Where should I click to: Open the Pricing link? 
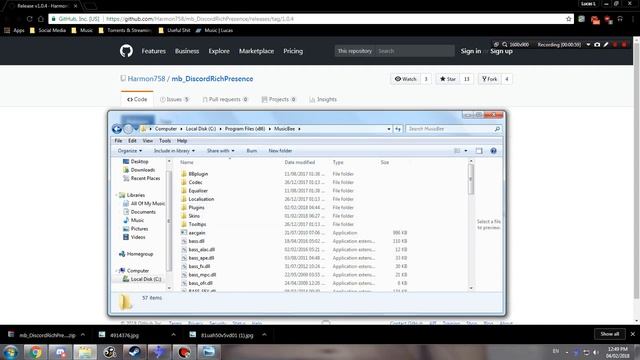tap(293, 51)
